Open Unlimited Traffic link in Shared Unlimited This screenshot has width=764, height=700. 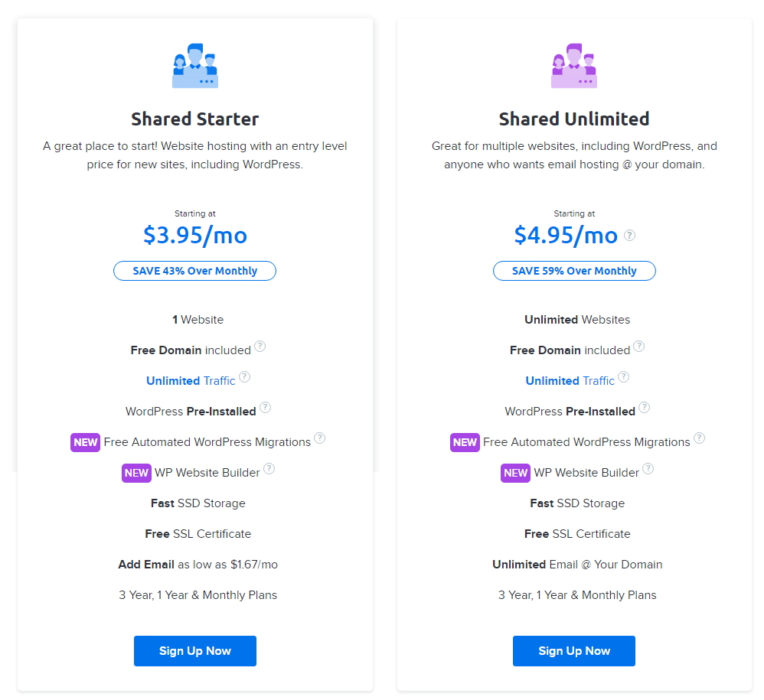(x=570, y=381)
